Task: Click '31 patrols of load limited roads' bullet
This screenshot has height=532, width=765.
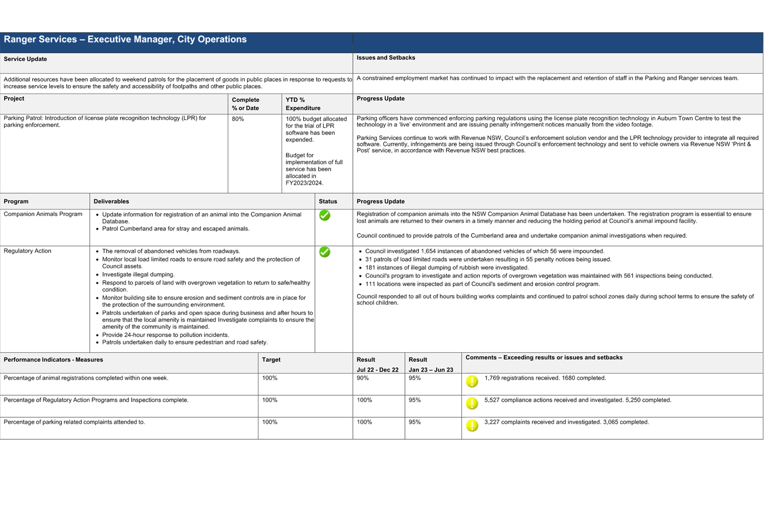Action: 488,260
